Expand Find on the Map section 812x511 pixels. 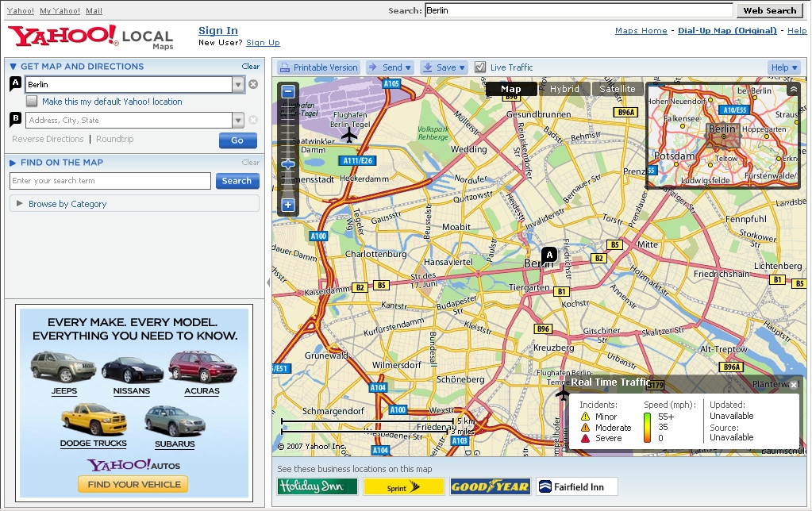pos(13,163)
